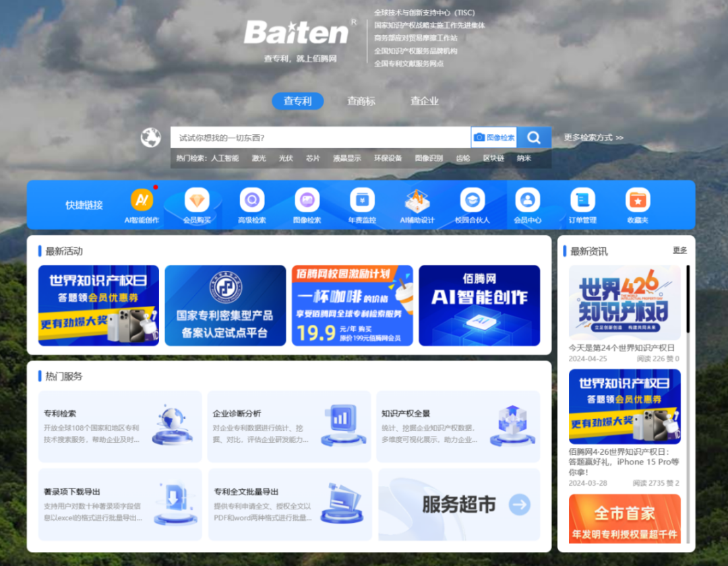The width and height of the screenshot is (728, 566).
Task: Open the 著录项下载导出 service card
Action: click(x=120, y=504)
